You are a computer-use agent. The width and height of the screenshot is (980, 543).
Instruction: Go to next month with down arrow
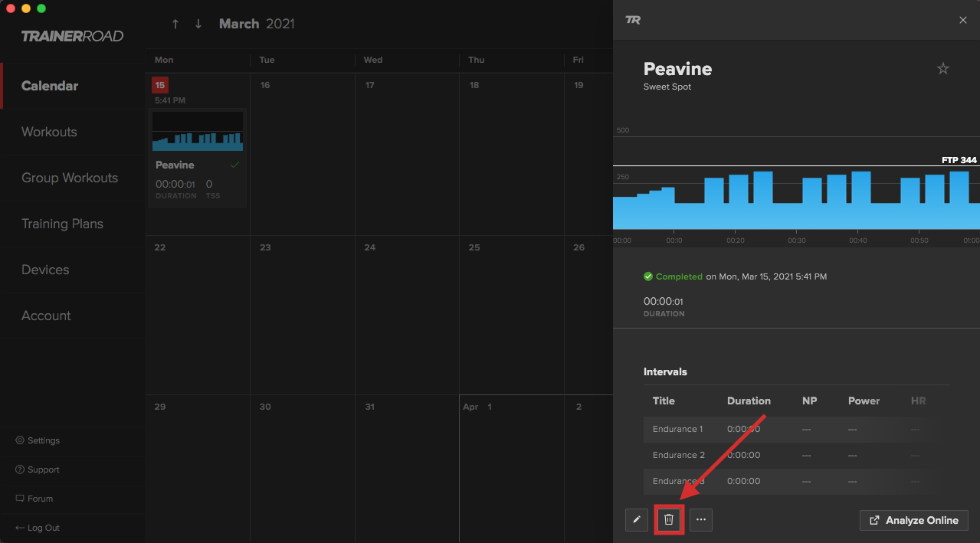198,24
